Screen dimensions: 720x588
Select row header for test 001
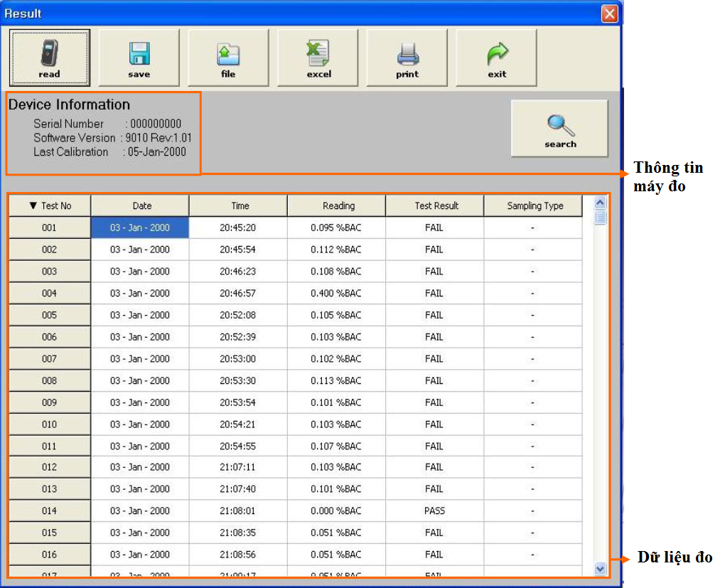coord(50,228)
